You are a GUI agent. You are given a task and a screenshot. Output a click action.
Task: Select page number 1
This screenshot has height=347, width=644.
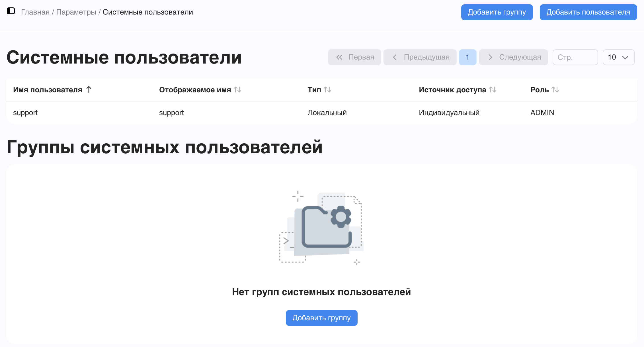[x=468, y=57]
